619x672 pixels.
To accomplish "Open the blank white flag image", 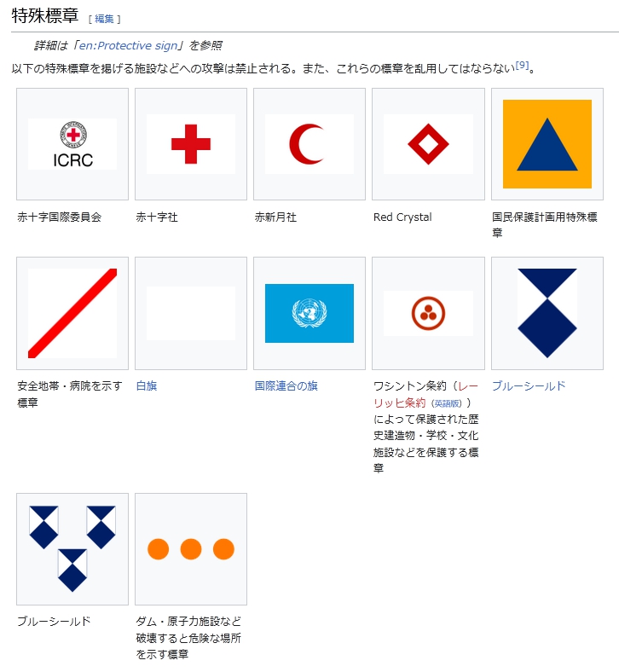I will tap(191, 313).
